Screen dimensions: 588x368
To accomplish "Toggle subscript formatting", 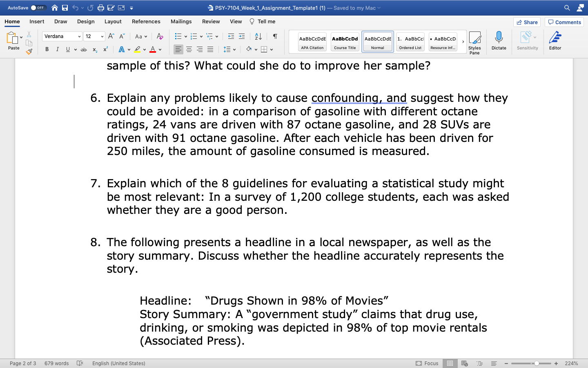I will 94,49.
